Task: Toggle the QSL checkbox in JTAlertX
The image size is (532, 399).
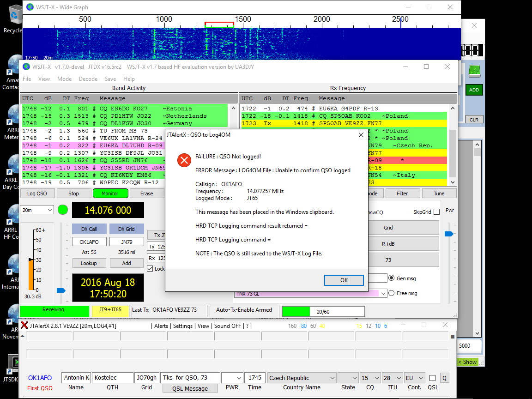Action: pos(432,378)
